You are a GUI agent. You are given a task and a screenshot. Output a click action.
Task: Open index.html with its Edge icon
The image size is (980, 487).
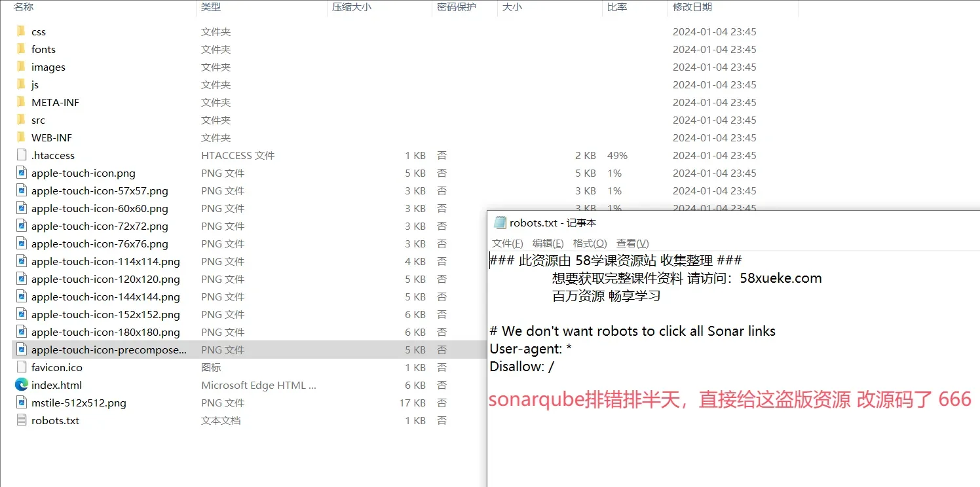pyautogui.click(x=20, y=385)
